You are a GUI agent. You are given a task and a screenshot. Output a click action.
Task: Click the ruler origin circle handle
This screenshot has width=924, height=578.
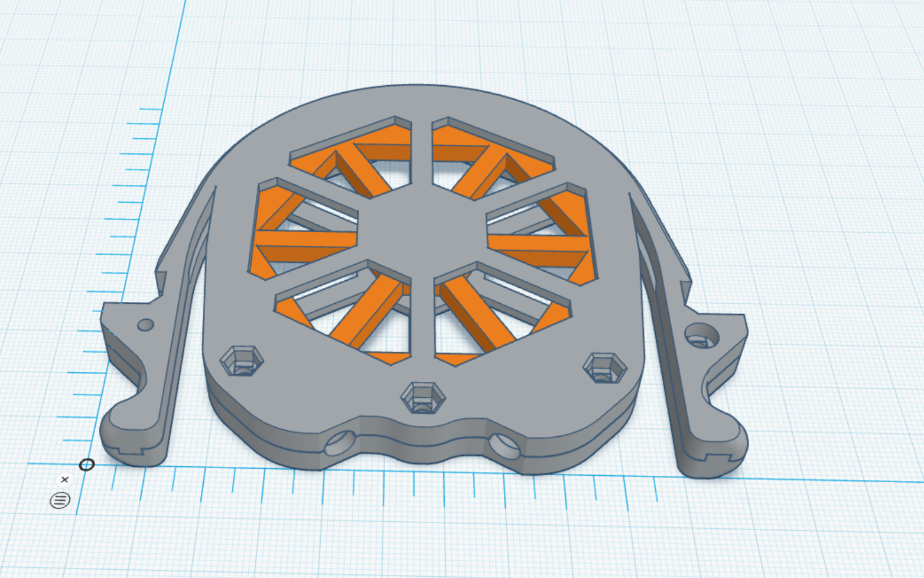click(87, 465)
